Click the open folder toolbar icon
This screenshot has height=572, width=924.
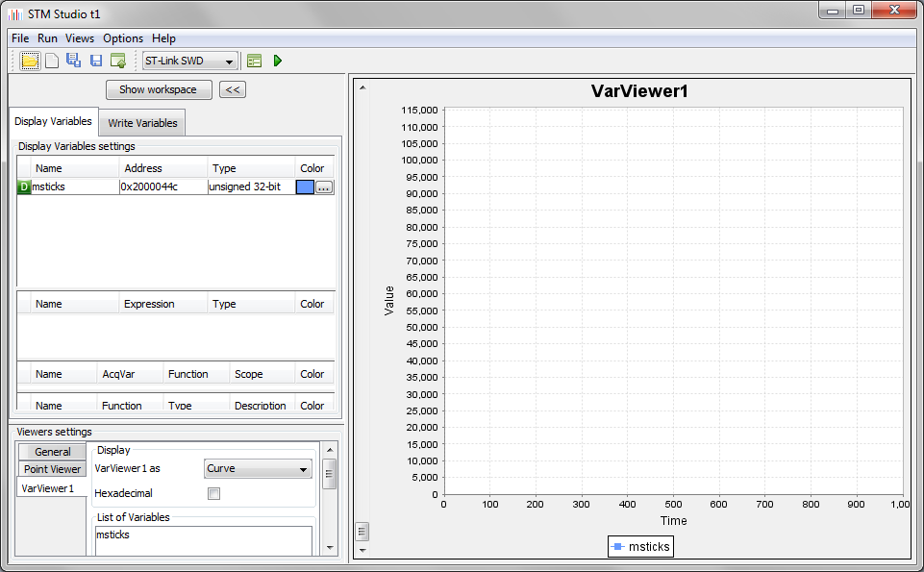coord(30,61)
